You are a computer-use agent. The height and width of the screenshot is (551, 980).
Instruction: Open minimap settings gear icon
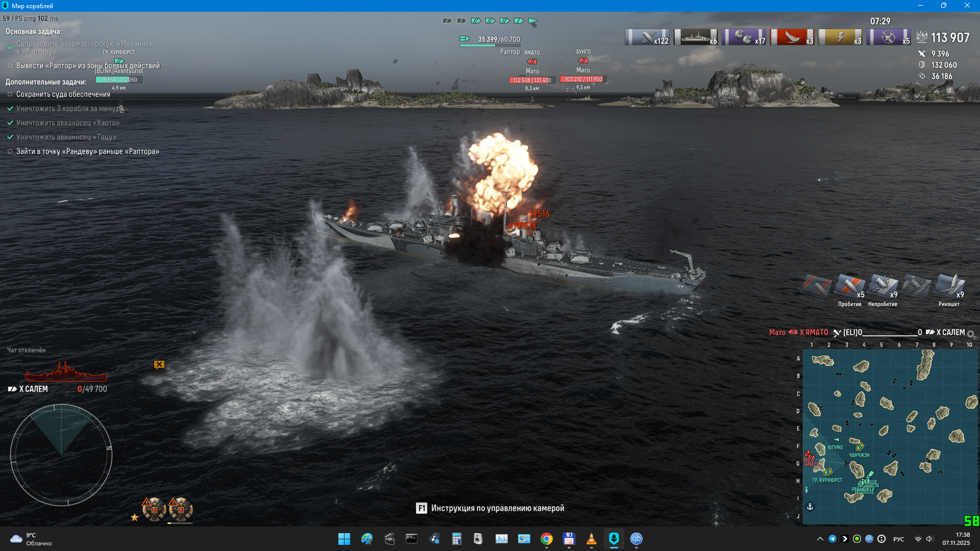(971, 334)
